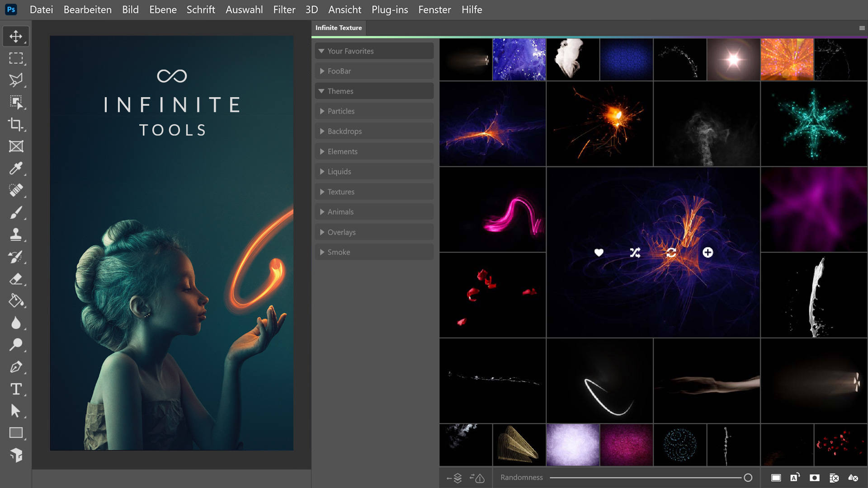Select the Spot Healing Brush tool
Screen dimensions: 868x488
(x=16, y=190)
